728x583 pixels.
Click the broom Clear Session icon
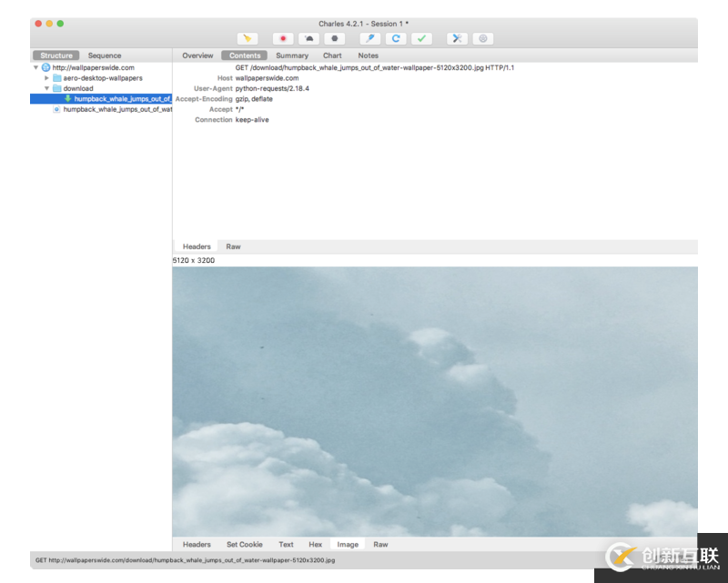pos(248,39)
